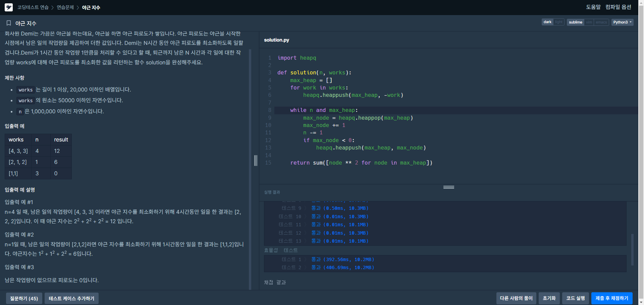The image size is (644, 305).
Task: Click line number 15 in gutter
Action: click(x=268, y=163)
